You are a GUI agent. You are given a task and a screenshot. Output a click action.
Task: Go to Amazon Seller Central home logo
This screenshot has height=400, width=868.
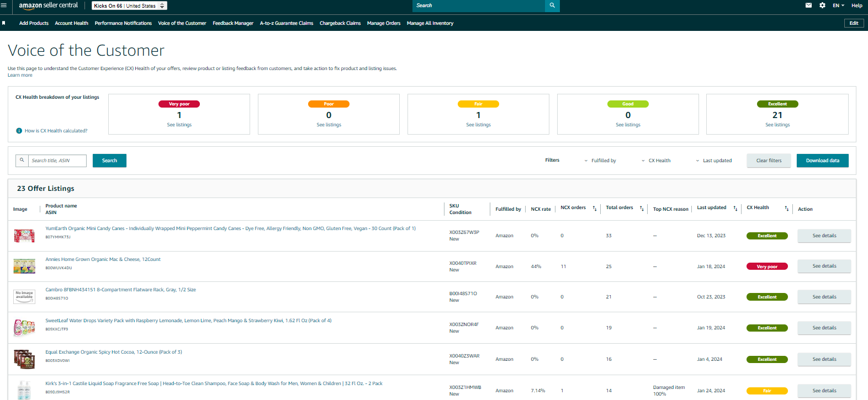click(49, 6)
